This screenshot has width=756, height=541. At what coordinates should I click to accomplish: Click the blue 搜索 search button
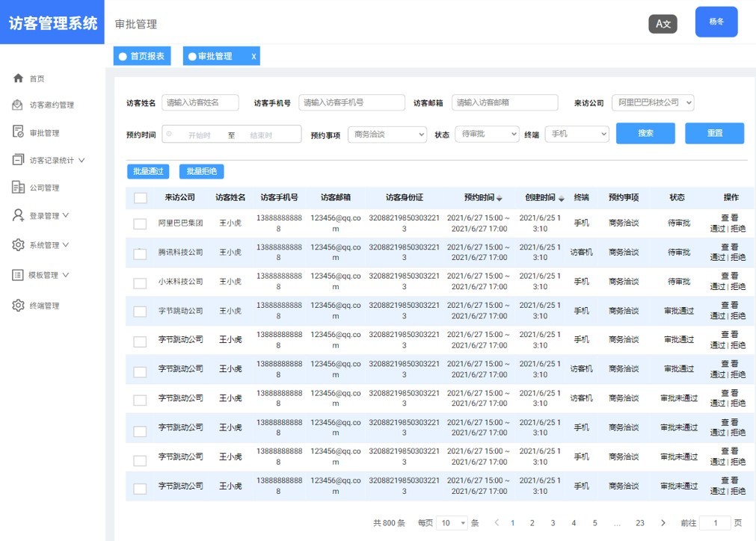[645, 133]
